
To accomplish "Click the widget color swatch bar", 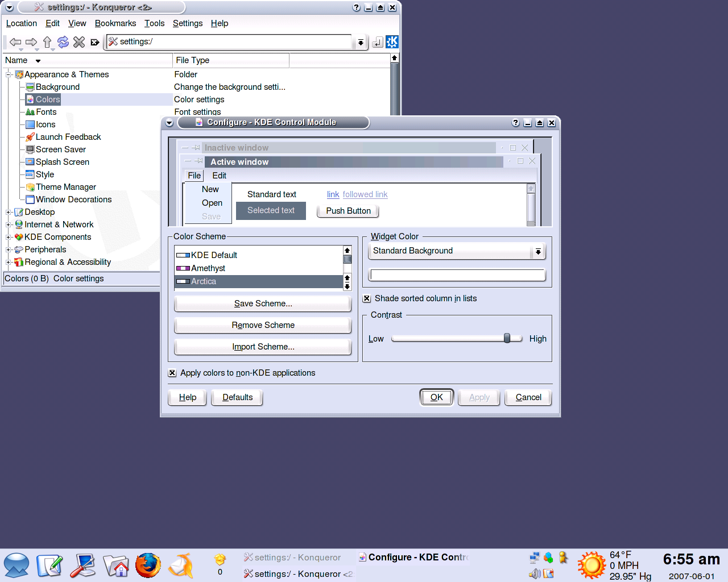I will coord(457,275).
